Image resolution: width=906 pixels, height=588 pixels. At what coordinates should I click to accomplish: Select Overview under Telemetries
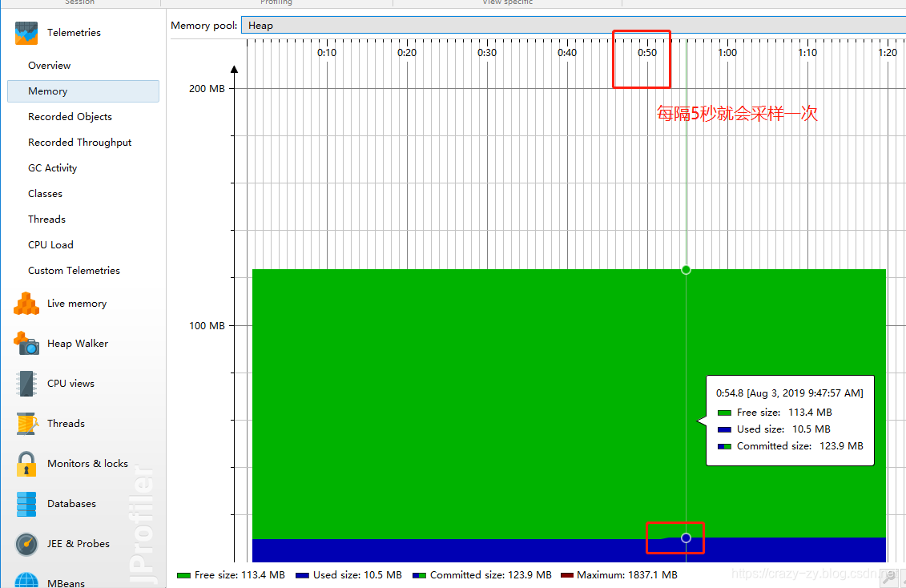point(49,66)
